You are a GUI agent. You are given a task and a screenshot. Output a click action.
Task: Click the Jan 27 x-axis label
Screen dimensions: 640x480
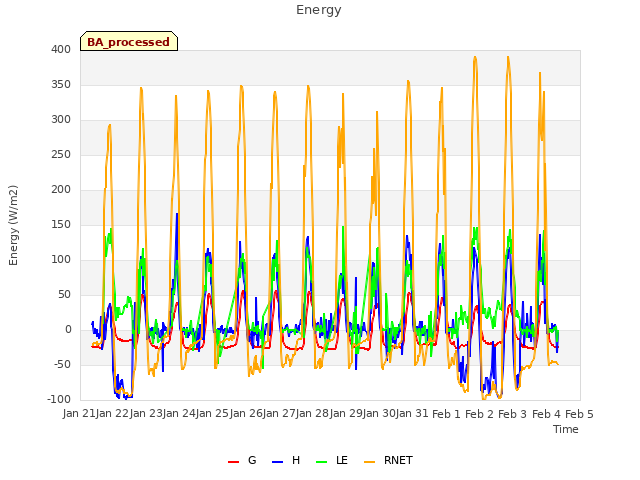coord(279,414)
